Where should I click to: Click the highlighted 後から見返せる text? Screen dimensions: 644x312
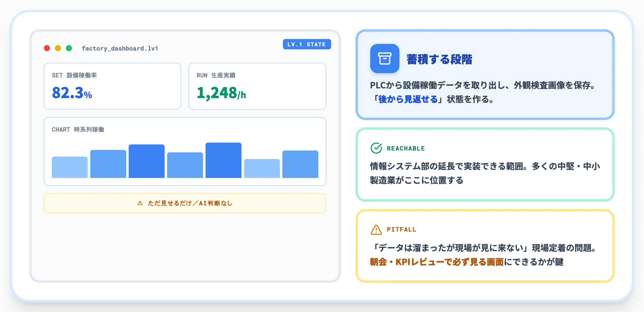(408, 99)
